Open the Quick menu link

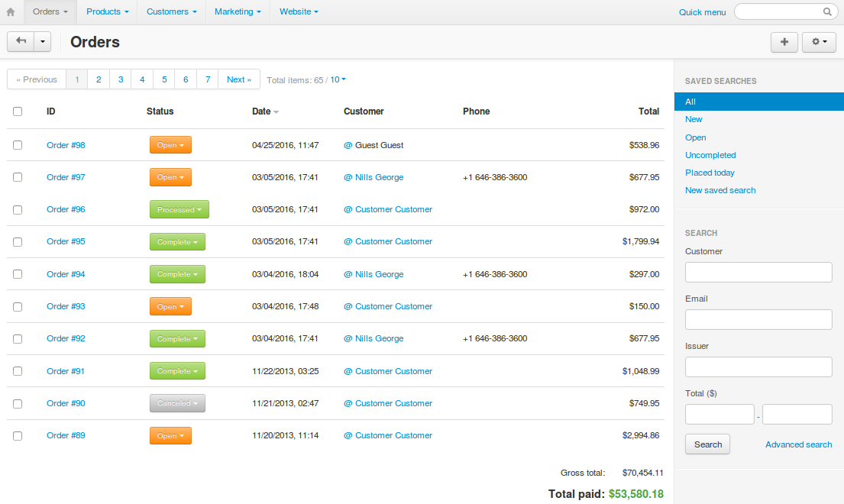(x=703, y=12)
